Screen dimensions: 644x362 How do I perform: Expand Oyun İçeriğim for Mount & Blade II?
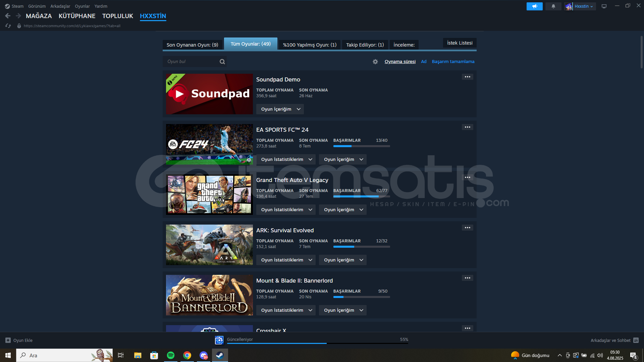pyautogui.click(x=343, y=310)
